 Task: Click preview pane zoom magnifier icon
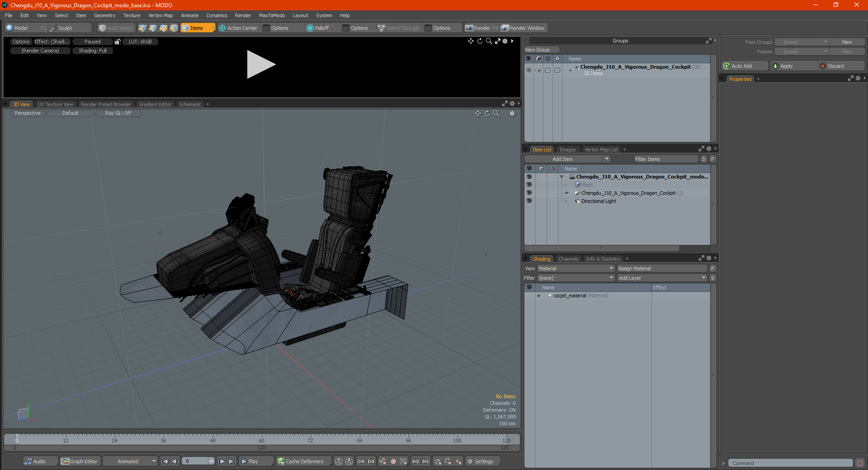click(x=489, y=41)
